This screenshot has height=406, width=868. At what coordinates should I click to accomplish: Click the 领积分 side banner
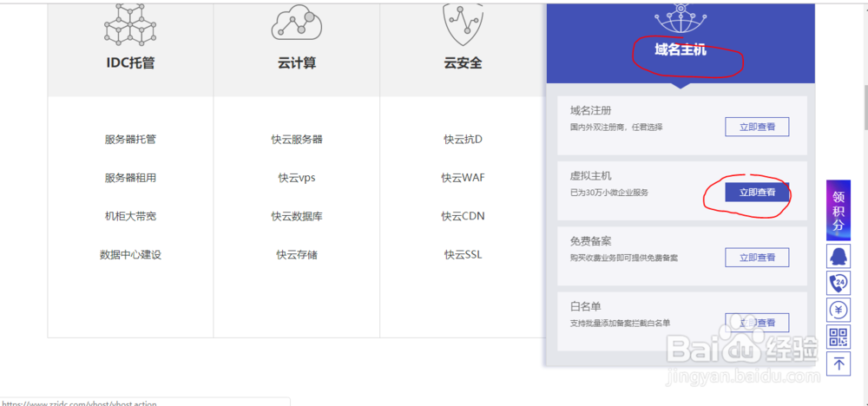838,210
